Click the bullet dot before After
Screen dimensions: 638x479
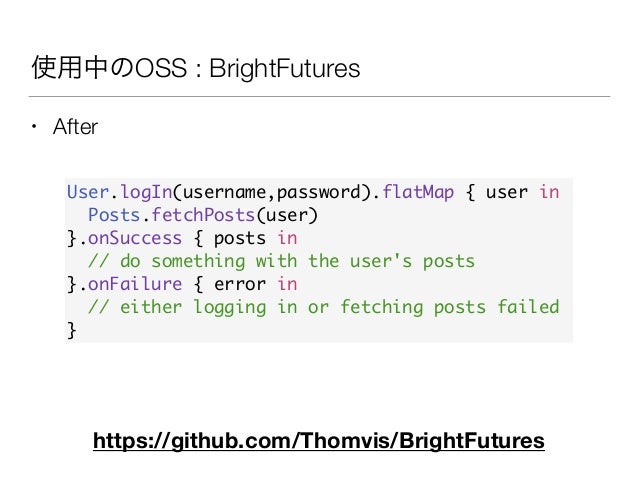(34, 127)
